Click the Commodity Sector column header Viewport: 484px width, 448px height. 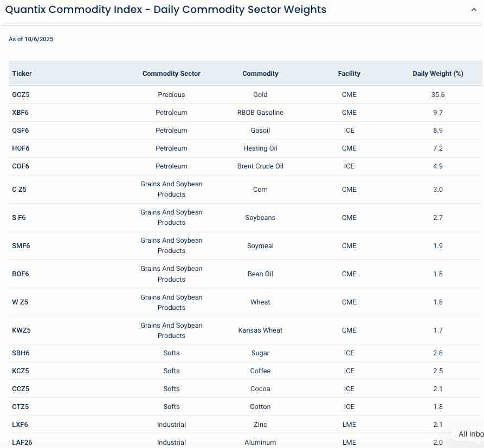pos(171,74)
